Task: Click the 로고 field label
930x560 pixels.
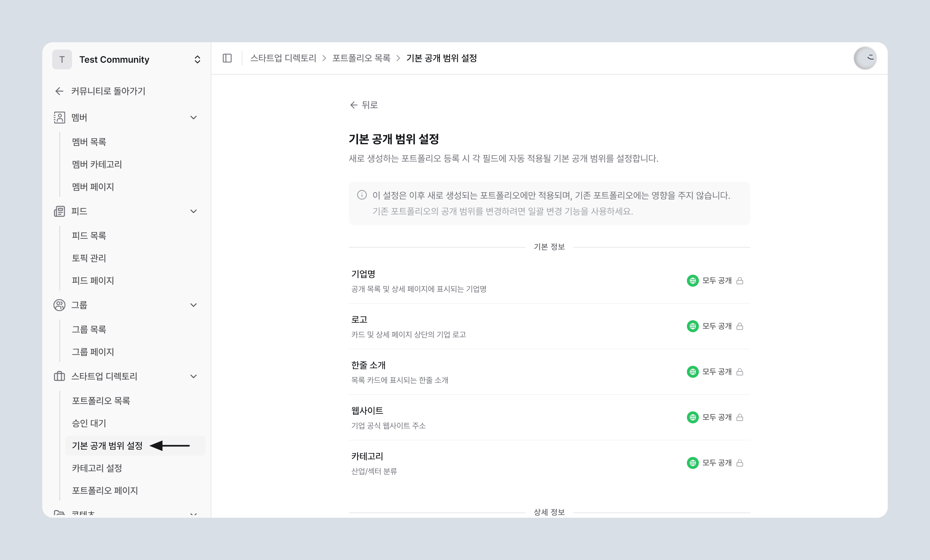Action: [359, 320]
